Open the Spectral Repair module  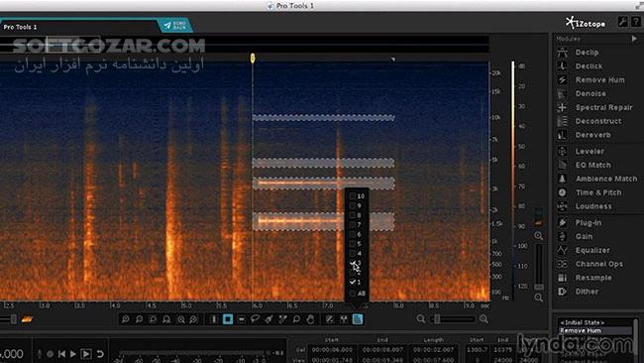603,107
